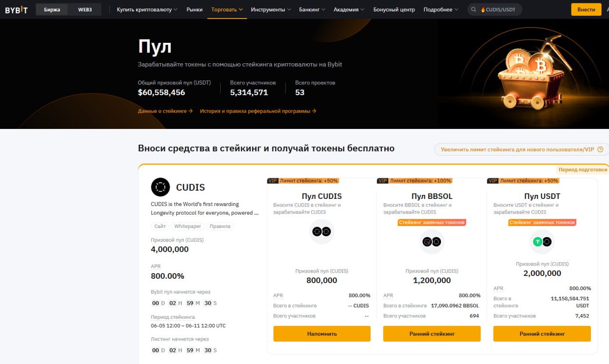Screen dimensions: 609x364
Task: Click the Правила tag under CUDIS
Action: tap(220, 226)
